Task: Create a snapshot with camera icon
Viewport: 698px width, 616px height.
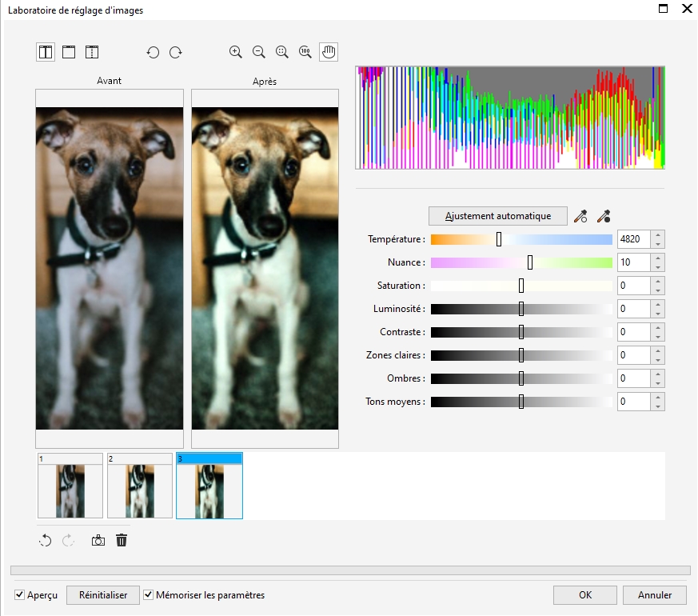Action: 98,541
